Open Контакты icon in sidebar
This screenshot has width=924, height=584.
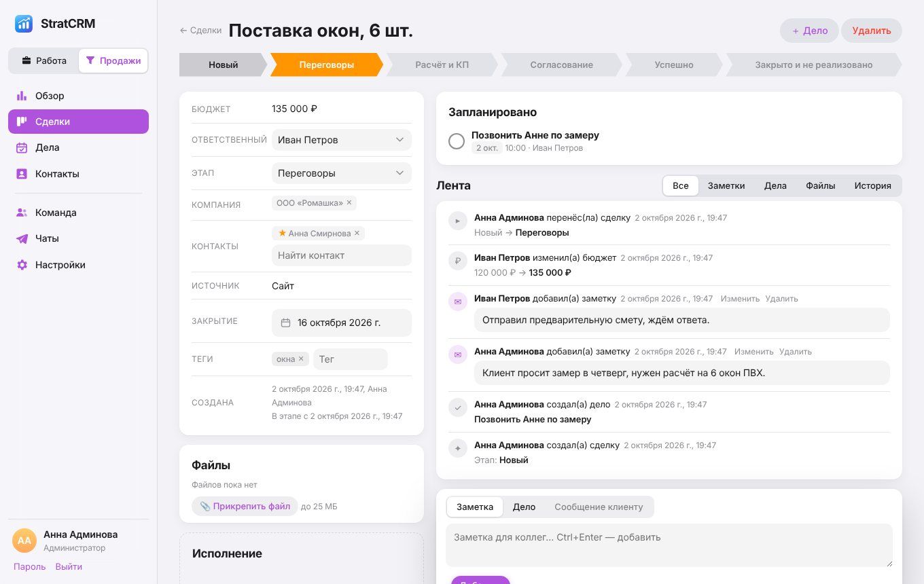coord(22,174)
